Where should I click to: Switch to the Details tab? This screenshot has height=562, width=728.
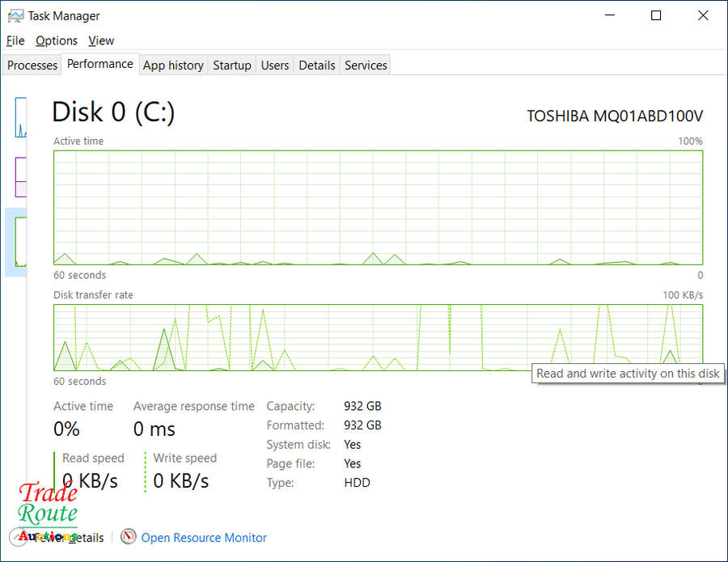click(x=317, y=65)
